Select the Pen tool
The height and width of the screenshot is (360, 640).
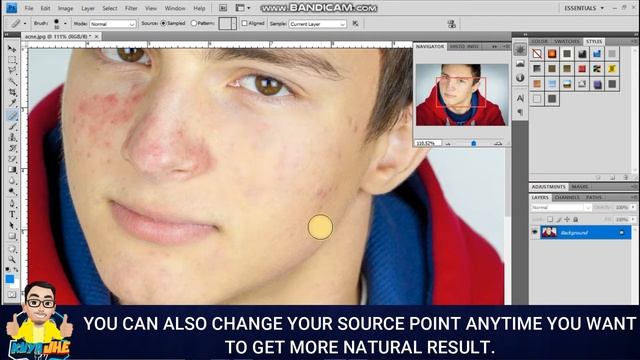click(12, 204)
